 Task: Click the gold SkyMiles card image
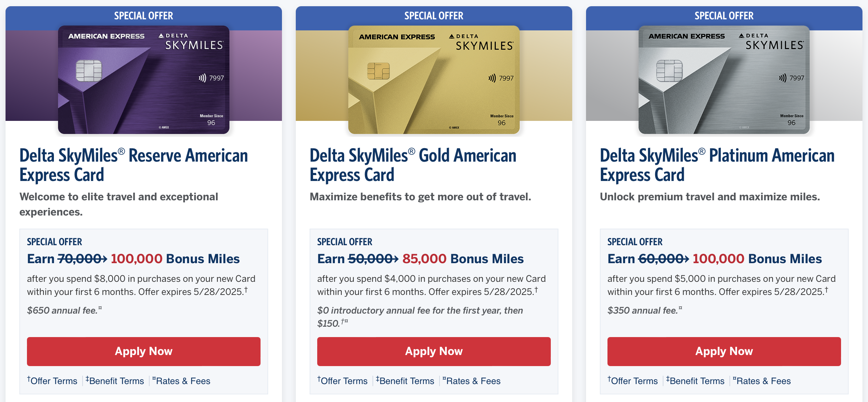coord(434,80)
